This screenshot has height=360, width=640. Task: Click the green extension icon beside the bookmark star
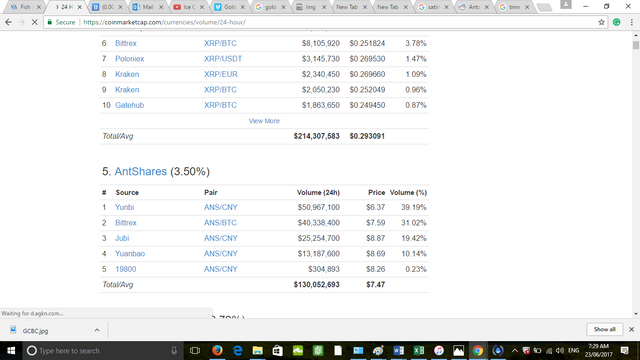coord(617,22)
